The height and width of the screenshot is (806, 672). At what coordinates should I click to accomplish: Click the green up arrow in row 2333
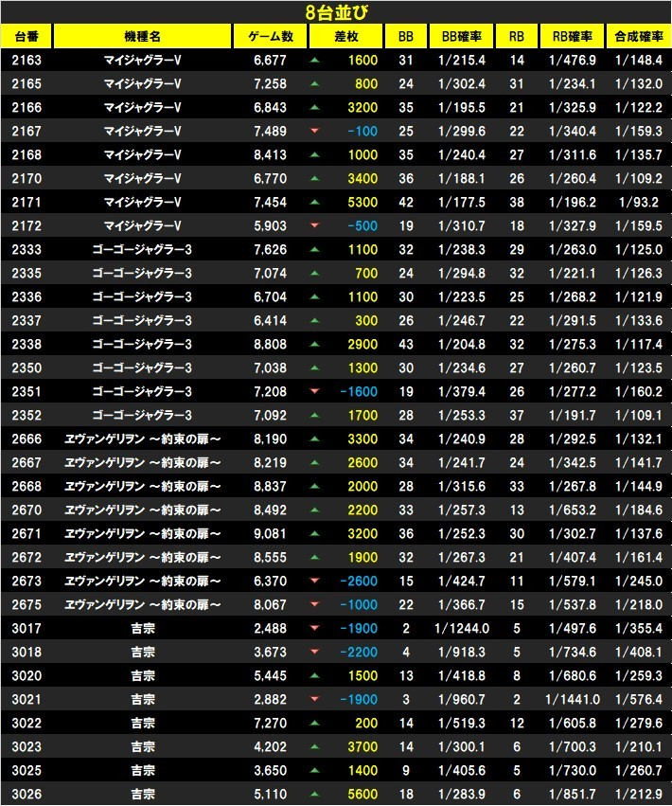tap(315, 249)
